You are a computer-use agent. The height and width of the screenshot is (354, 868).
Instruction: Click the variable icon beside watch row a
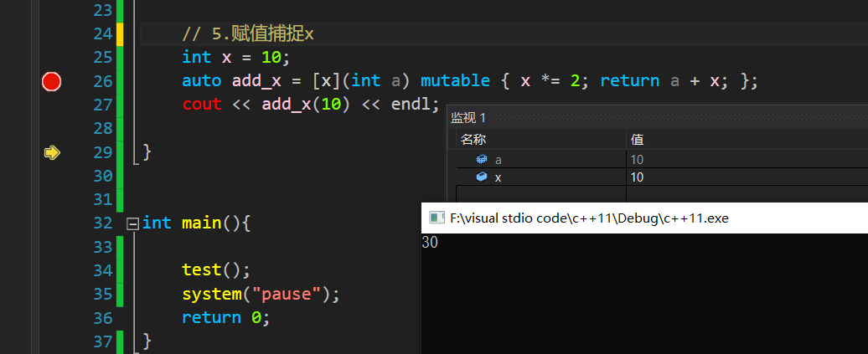coord(482,159)
